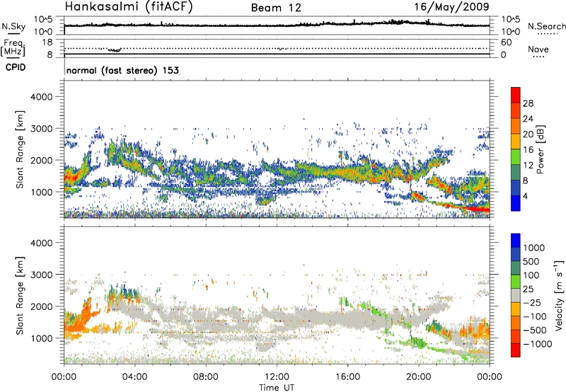Click the '60' tick on the Nave axis
Image resolution: width=566 pixels, height=392 pixels.
[x=506, y=42]
